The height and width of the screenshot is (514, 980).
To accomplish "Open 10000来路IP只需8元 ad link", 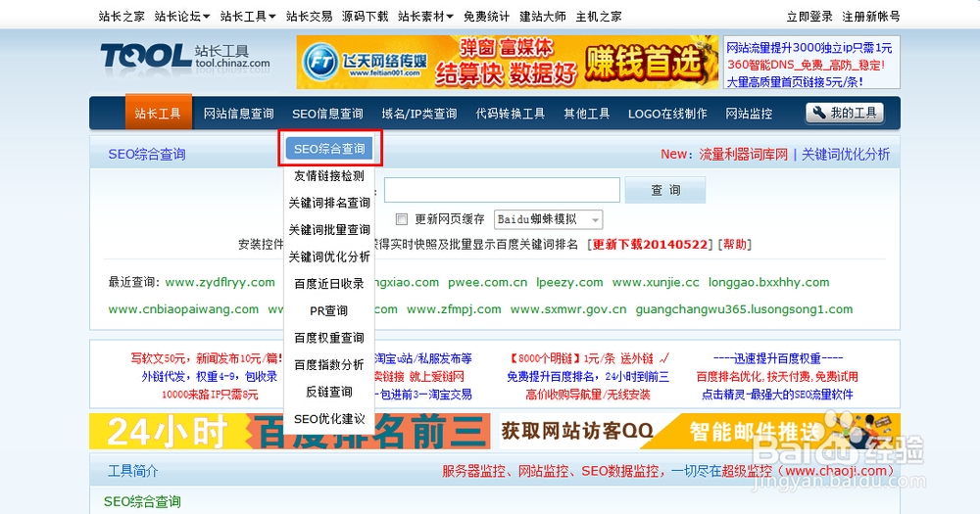I will click(210, 395).
